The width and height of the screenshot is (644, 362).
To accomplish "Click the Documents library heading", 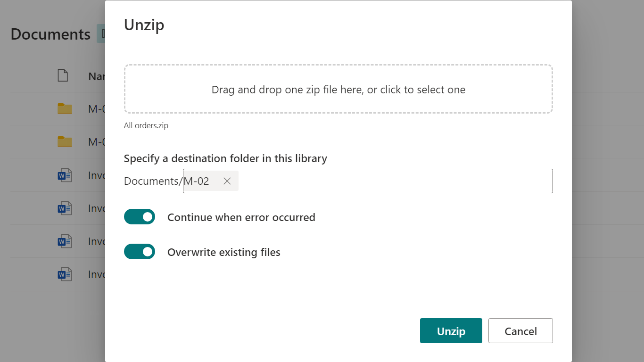I will 50,34.
